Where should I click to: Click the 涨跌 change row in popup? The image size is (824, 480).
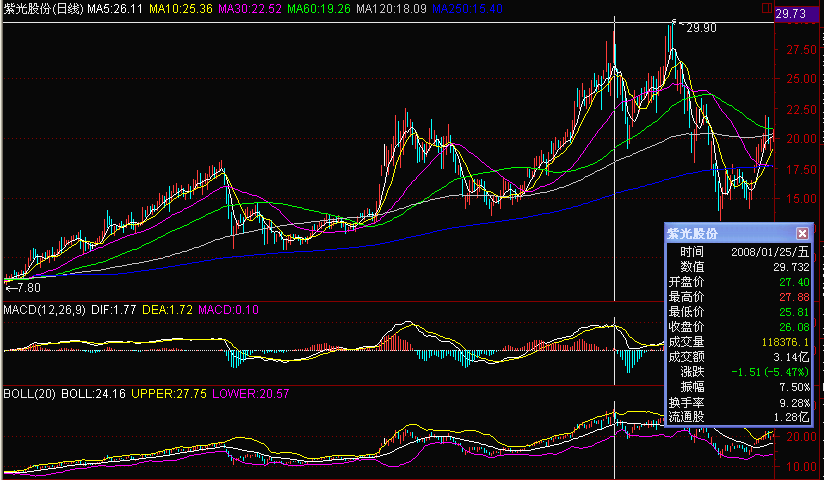(738, 370)
